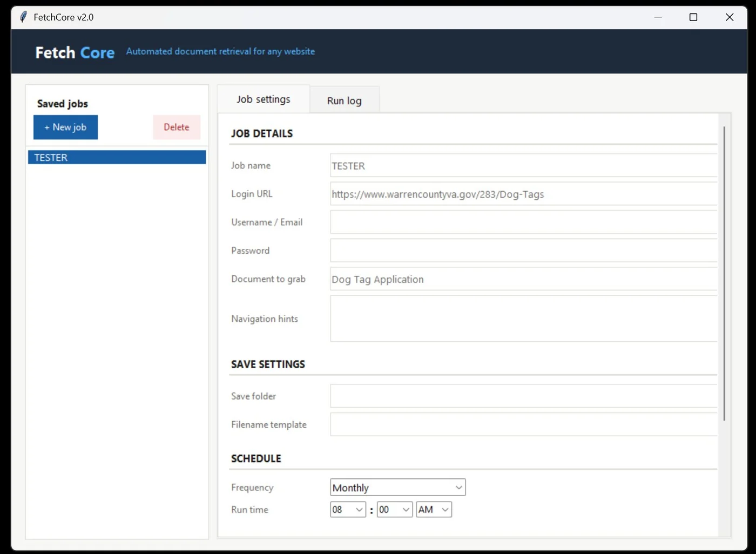Image resolution: width=756 pixels, height=554 pixels.
Task: Click the Filename template field
Action: (x=524, y=424)
